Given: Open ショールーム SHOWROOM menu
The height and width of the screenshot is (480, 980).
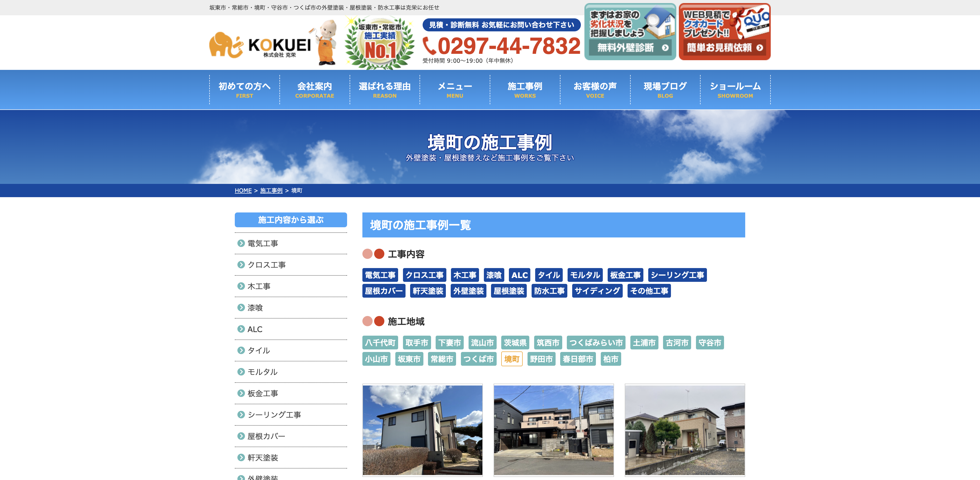Looking at the screenshot, I should point(735,90).
